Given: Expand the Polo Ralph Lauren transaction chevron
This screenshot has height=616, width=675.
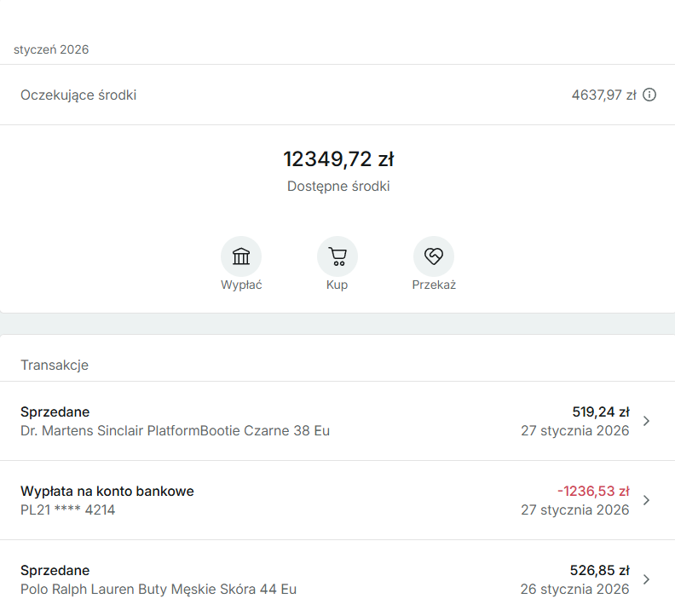Looking at the screenshot, I should [646, 579].
